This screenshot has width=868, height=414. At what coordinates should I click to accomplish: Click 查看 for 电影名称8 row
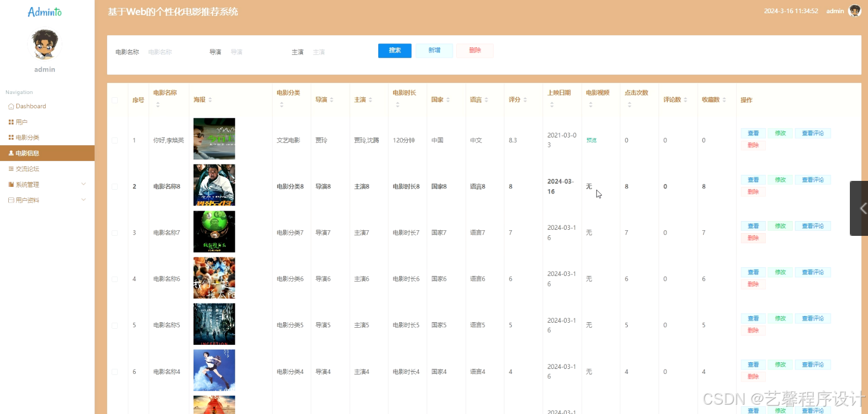[753, 180]
